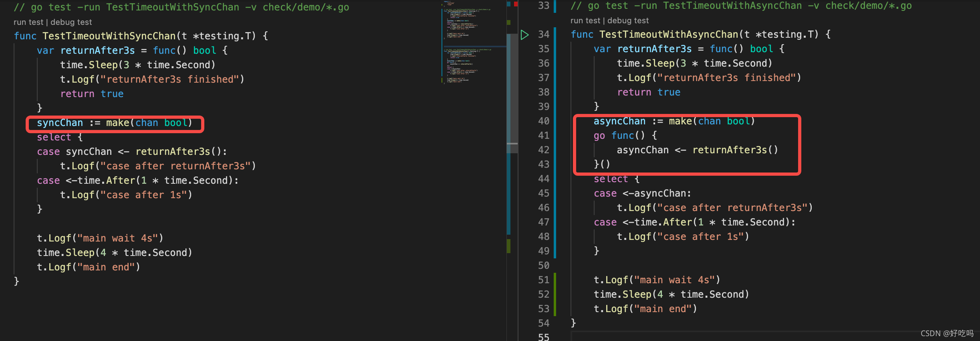
Task: Click 'asyncChan <- returnAfter3s()' on line 42
Action: (698, 150)
